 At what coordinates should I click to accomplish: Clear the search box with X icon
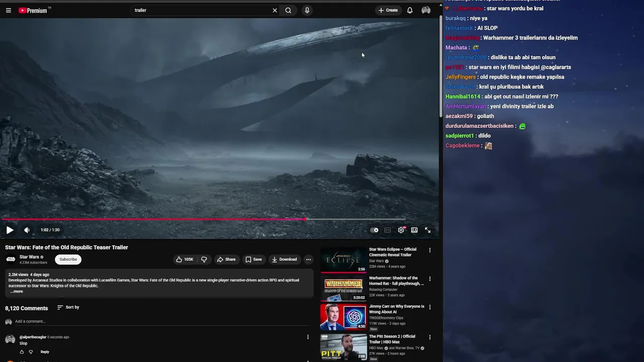(x=275, y=10)
